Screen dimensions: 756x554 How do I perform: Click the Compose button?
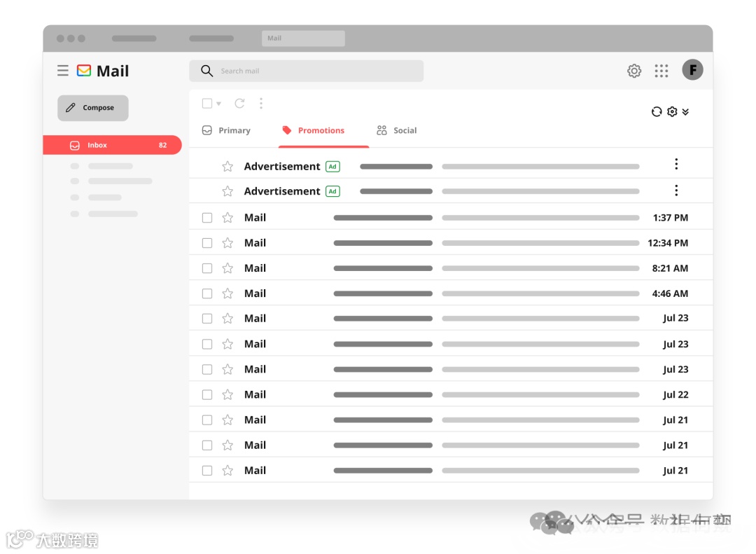point(93,108)
